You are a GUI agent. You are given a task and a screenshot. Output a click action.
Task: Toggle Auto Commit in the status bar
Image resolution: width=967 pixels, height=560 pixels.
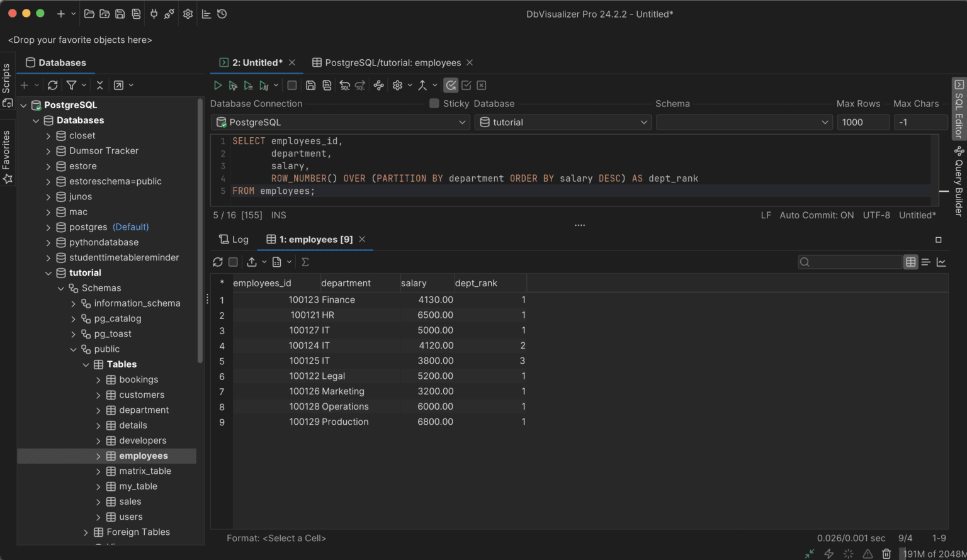817,215
